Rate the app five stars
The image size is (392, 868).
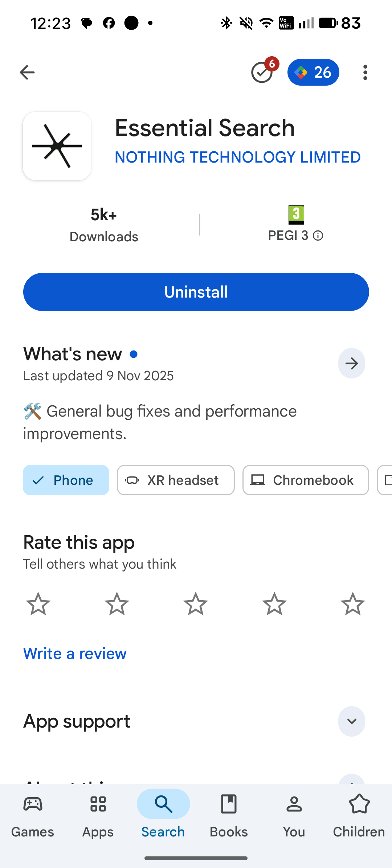(353, 604)
